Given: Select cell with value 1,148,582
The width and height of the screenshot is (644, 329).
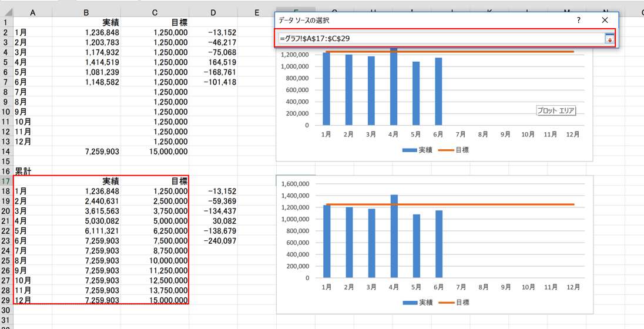Looking at the screenshot, I should point(86,82).
